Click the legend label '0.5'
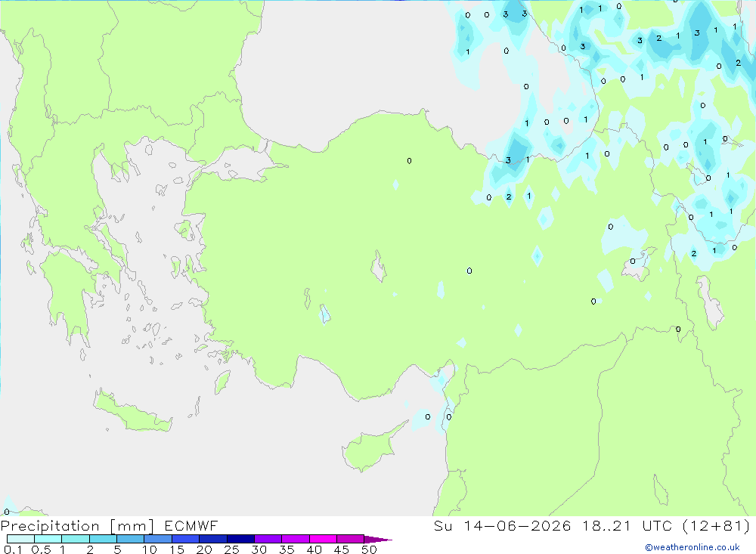Viewport: 756px width, 554px height. pyautogui.click(x=41, y=549)
